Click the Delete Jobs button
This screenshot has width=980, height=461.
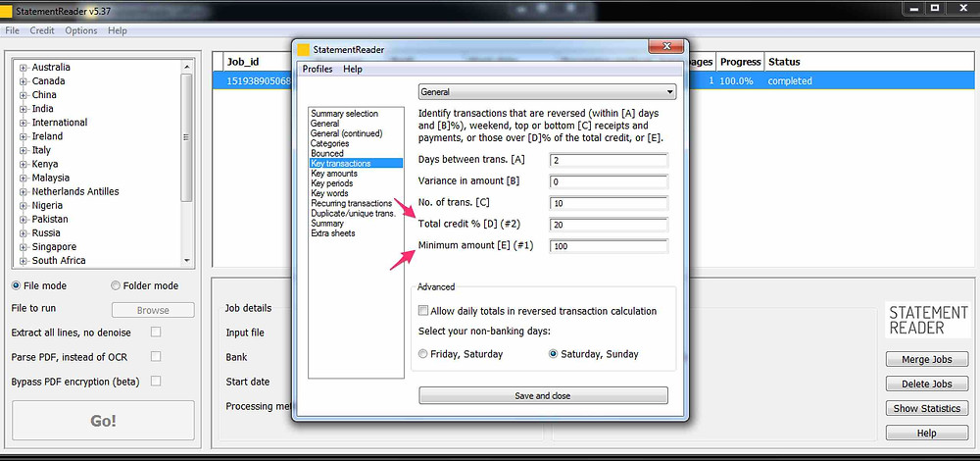coord(927,384)
